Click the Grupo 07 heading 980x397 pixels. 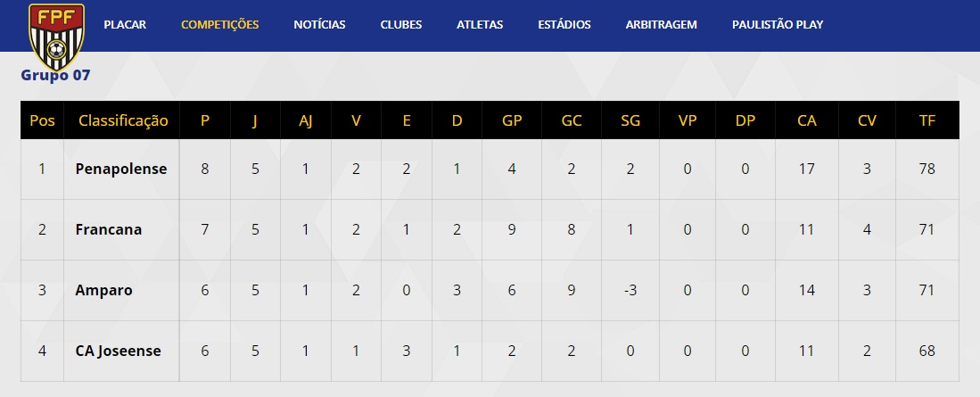point(55,75)
